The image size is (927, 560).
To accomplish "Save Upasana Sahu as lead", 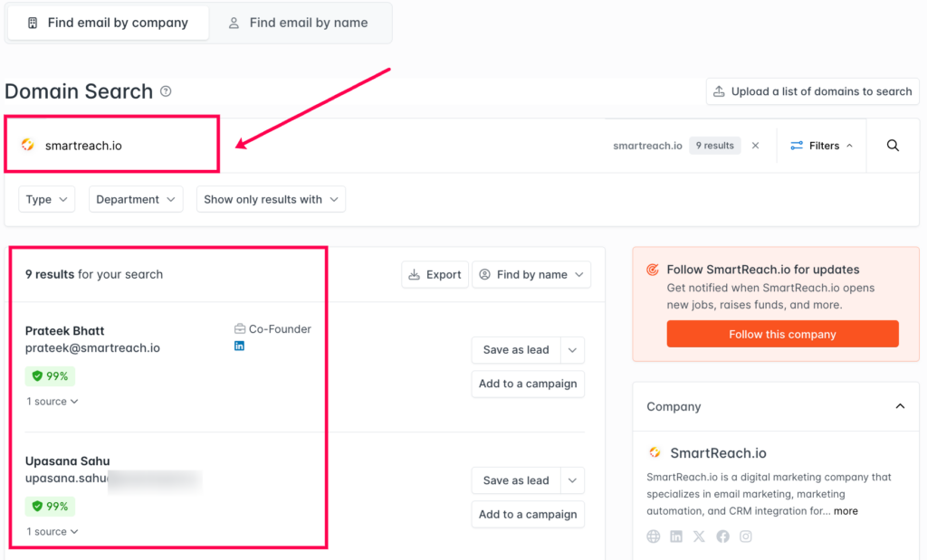I will click(515, 480).
